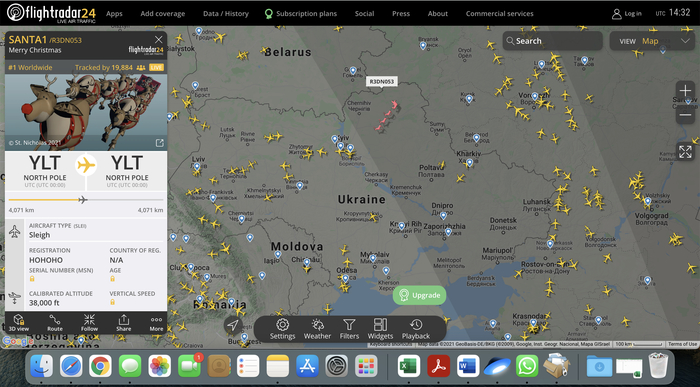The height and width of the screenshot is (387, 700).
Task: Open the Apps menu
Action: [x=114, y=14]
